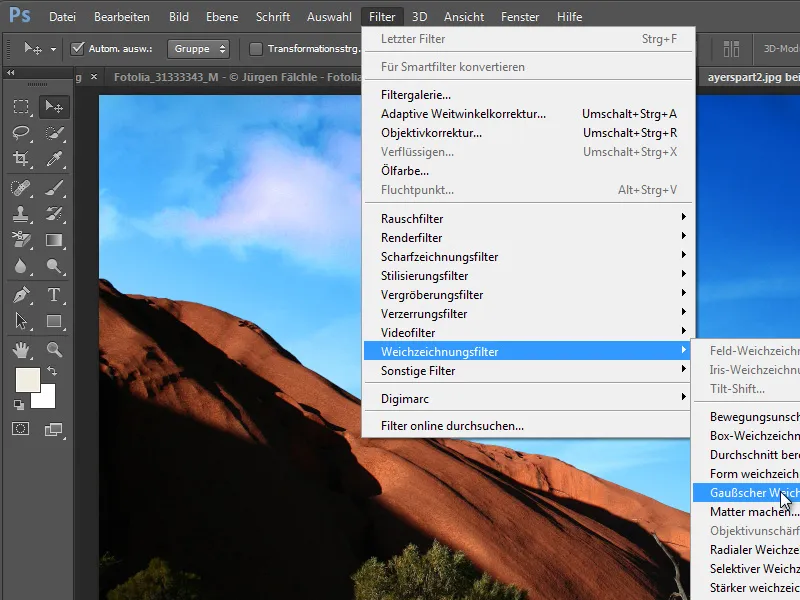This screenshot has height=600, width=800.
Task: Expand the Renderfilter submenu
Action: [x=527, y=237]
